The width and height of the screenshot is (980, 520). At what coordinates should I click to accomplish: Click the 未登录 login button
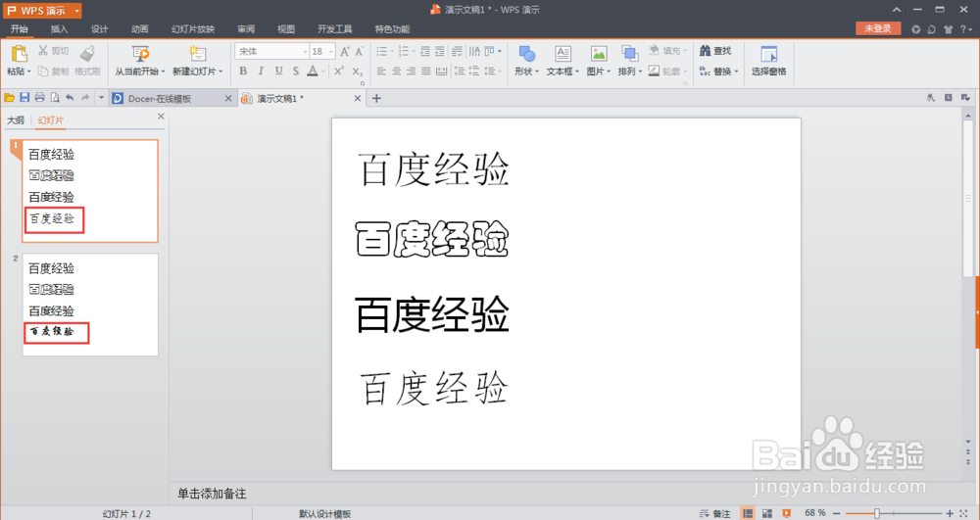click(x=878, y=28)
